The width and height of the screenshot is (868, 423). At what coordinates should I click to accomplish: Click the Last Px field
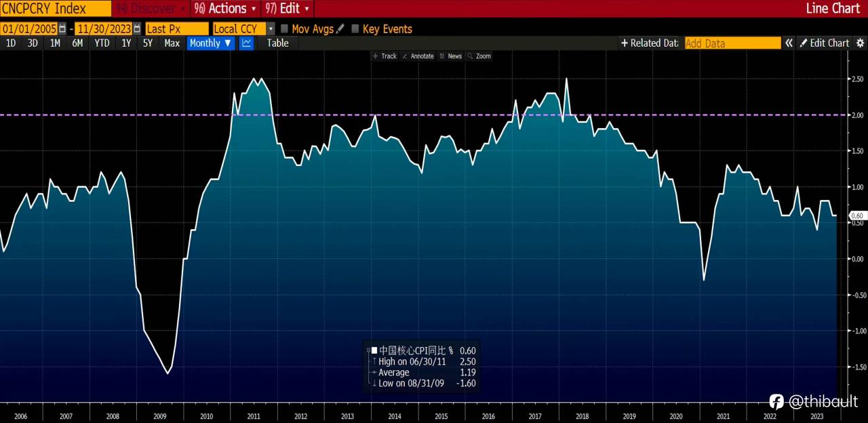(176, 28)
